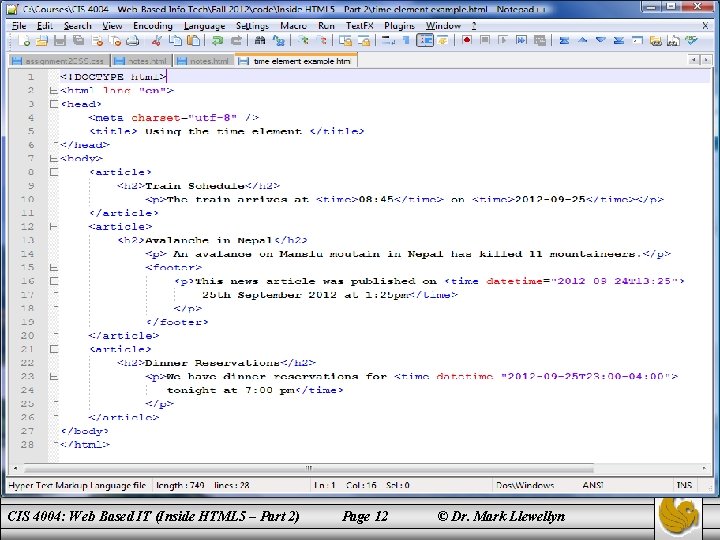The height and width of the screenshot is (540, 720).
Task: Click the Close All files toolbar icon
Action: tap(115, 41)
